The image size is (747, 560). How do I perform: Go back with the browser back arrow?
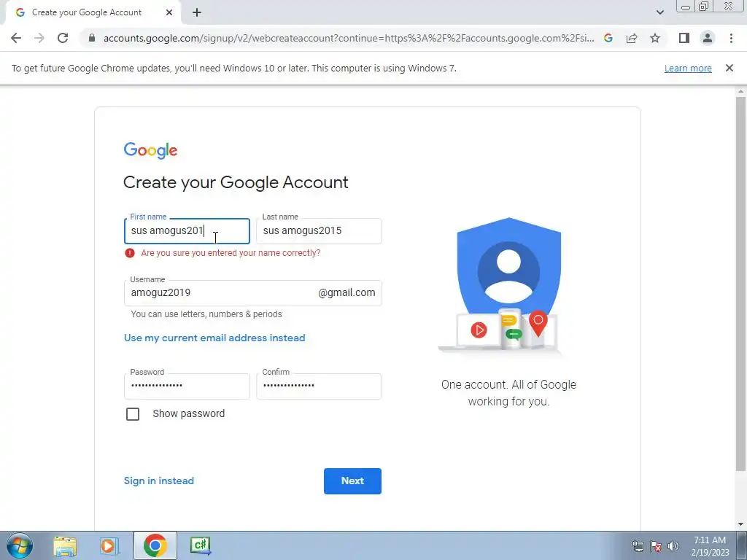point(16,38)
